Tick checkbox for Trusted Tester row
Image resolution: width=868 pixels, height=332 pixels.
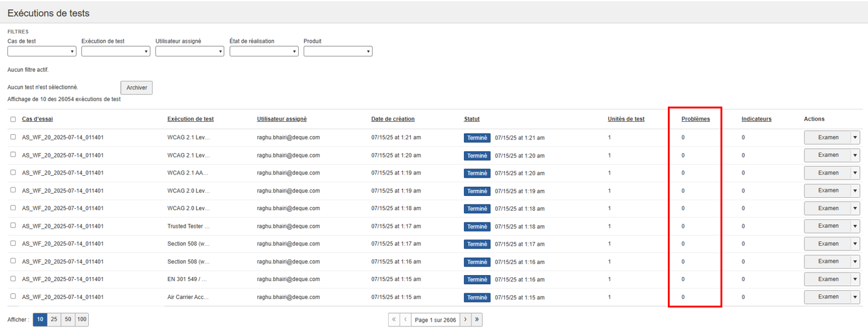tap(13, 226)
